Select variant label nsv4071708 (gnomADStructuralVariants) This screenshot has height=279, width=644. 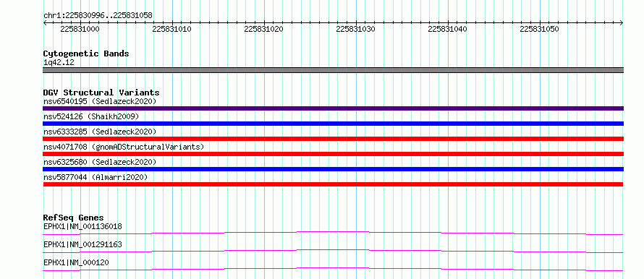[x=124, y=147]
